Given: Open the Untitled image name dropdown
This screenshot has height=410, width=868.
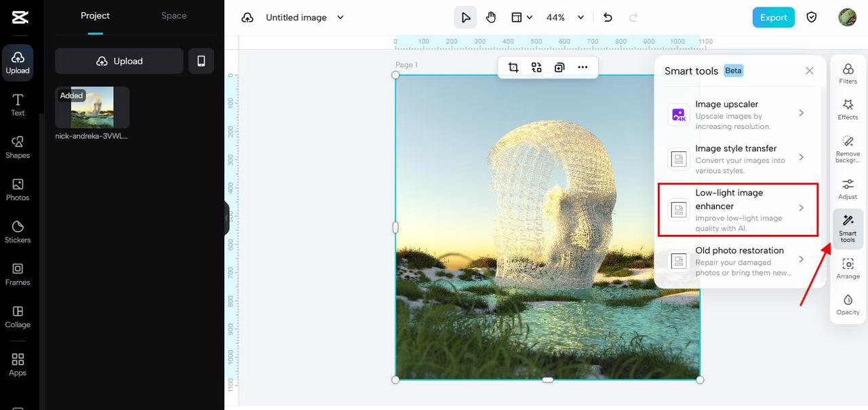Looking at the screenshot, I should pos(304,18).
